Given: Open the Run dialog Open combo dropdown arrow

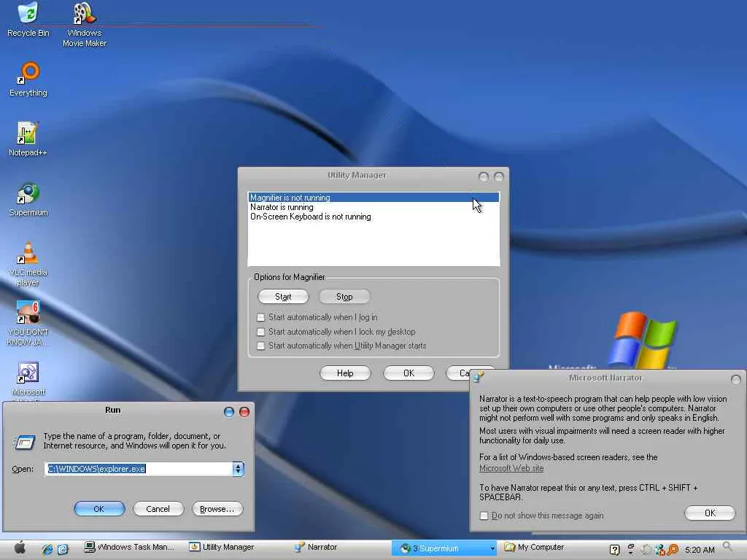Looking at the screenshot, I should point(239,469).
